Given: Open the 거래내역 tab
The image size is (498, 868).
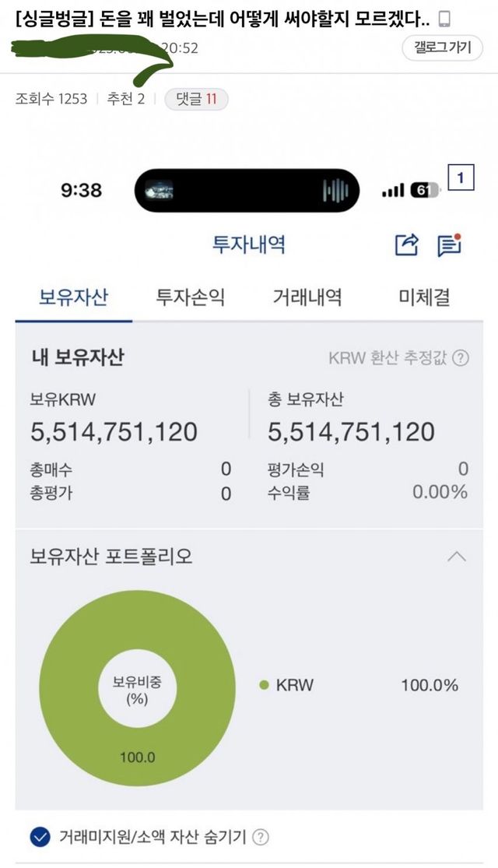Looking at the screenshot, I should coord(307,297).
